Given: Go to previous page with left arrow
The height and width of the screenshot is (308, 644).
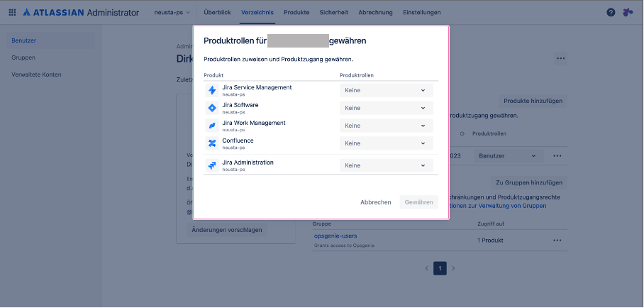Looking at the screenshot, I should pyautogui.click(x=427, y=268).
